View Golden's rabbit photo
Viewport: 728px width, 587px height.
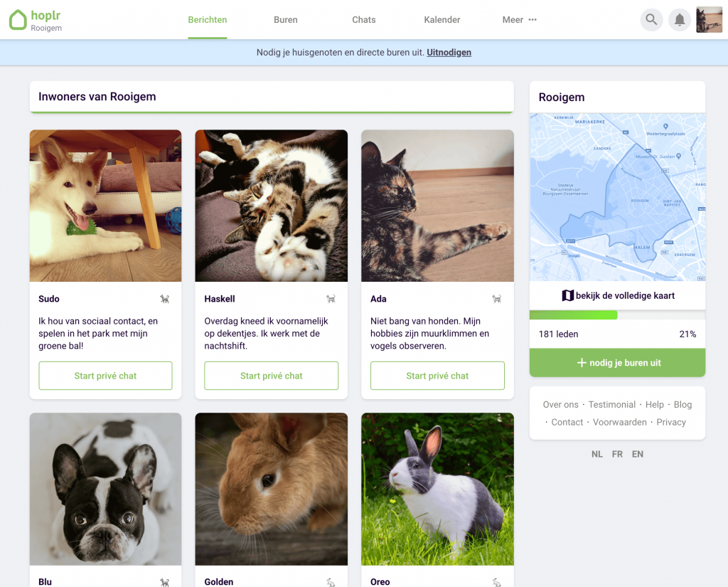click(271, 489)
